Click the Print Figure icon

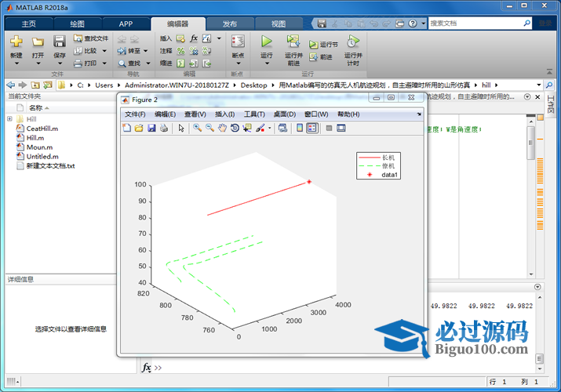[x=164, y=129]
